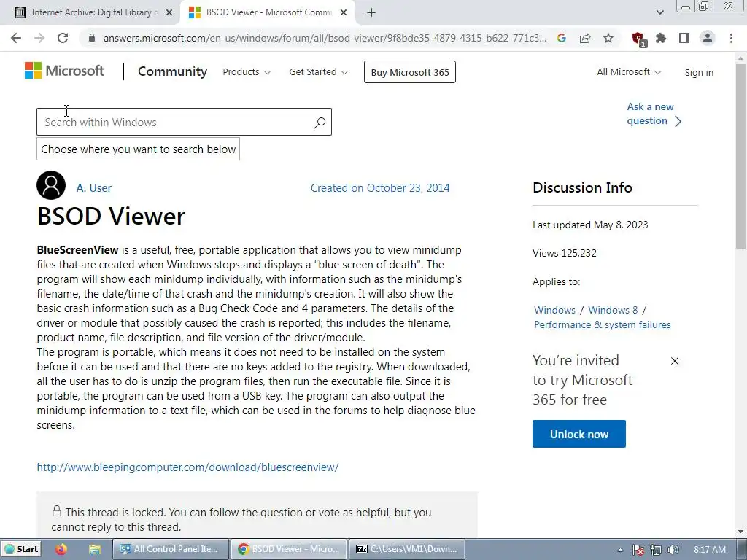Screen dimensions: 747x560
Task: Dismiss the Microsoft 365 invitation
Action: 675,361
